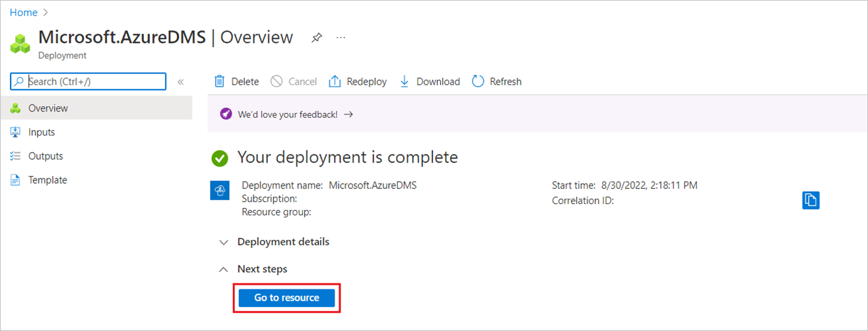
Task: Collapse the Next steps section
Action: pos(224,270)
